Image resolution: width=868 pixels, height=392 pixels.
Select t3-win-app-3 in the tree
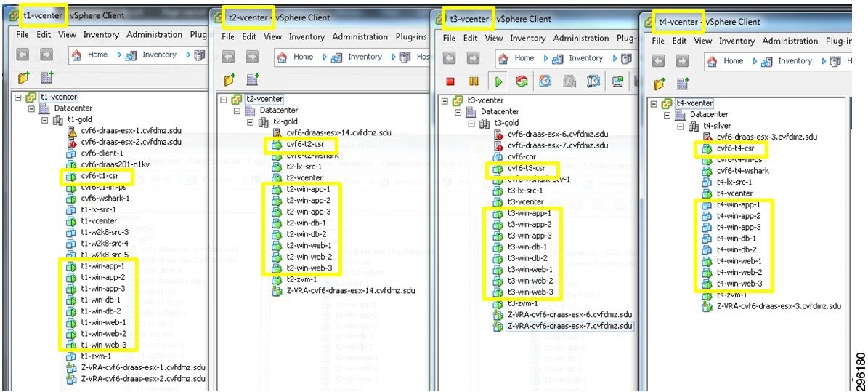(x=530, y=236)
